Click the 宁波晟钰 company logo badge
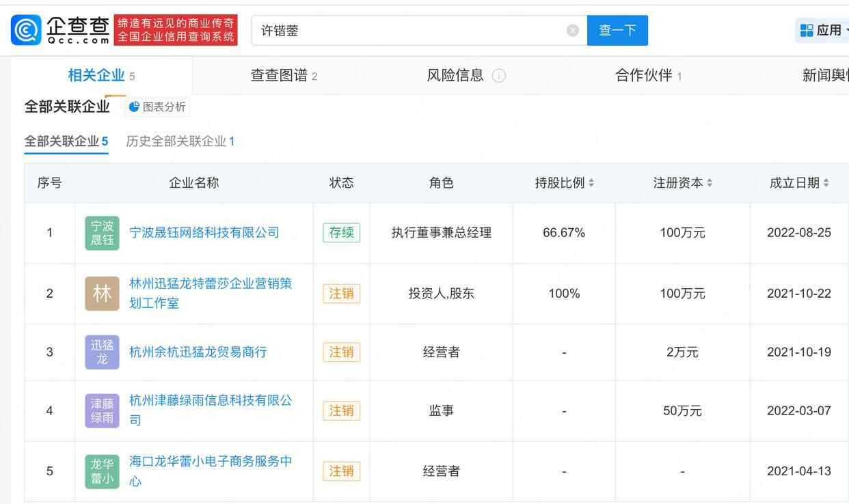This screenshot has height=504, width=849. tap(102, 233)
